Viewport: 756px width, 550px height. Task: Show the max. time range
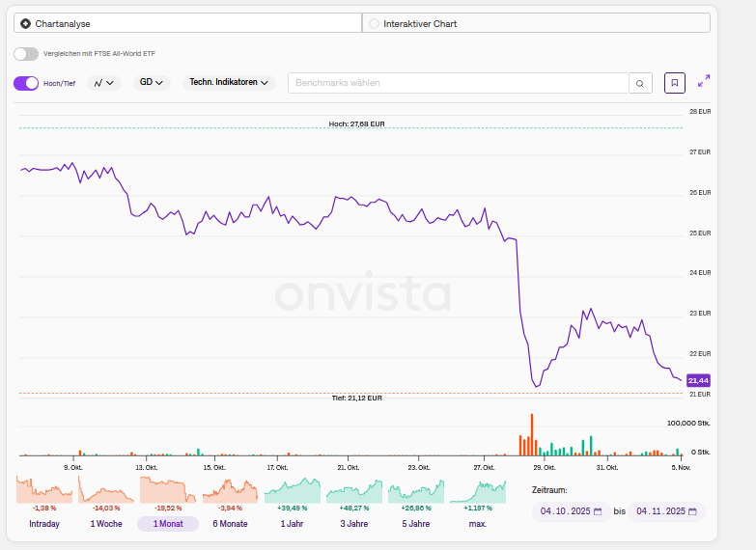[x=477, y=524]
